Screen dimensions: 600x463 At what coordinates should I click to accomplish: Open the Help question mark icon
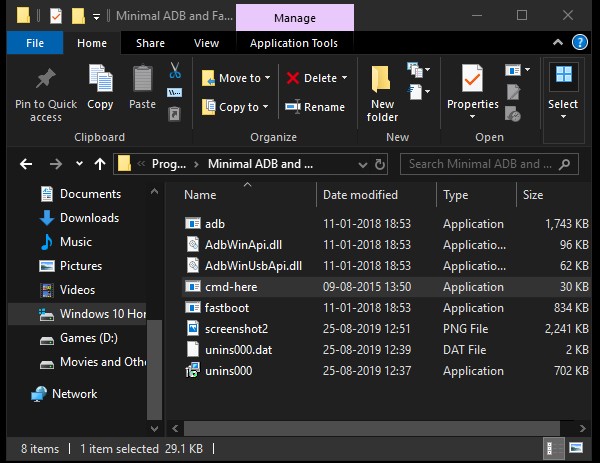(x=580, y=42)
